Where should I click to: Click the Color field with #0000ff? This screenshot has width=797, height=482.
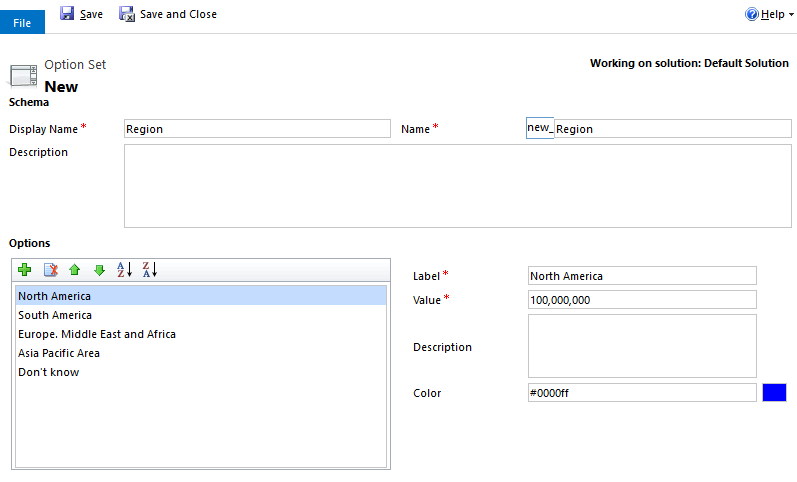point(642,393)
